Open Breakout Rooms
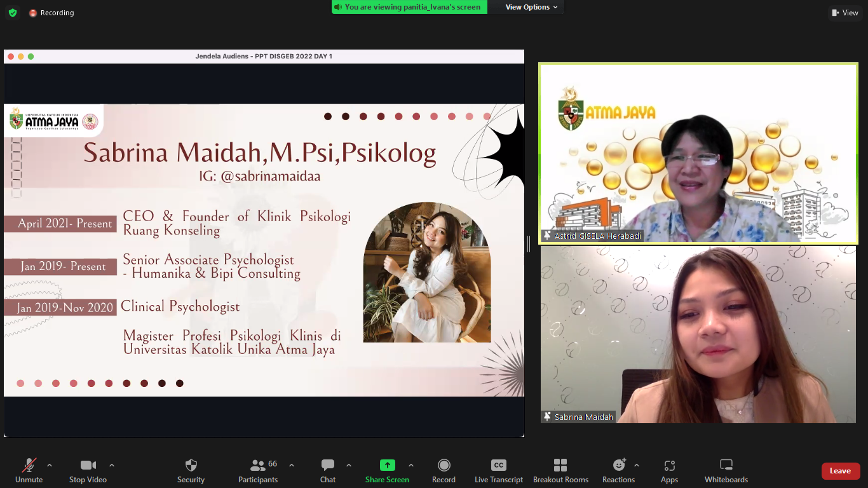Viewport: 868px width, 488px height. tap(560, 470)
